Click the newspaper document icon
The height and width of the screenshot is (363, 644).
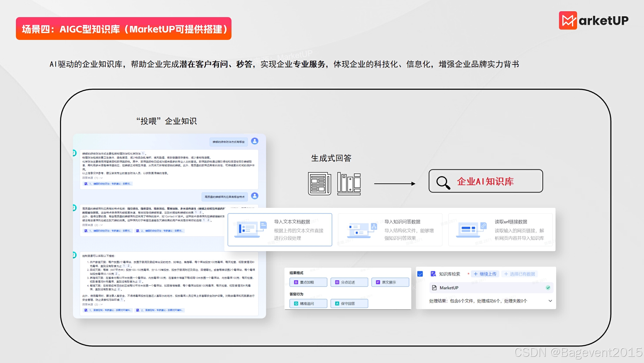[x=319, y=184]
